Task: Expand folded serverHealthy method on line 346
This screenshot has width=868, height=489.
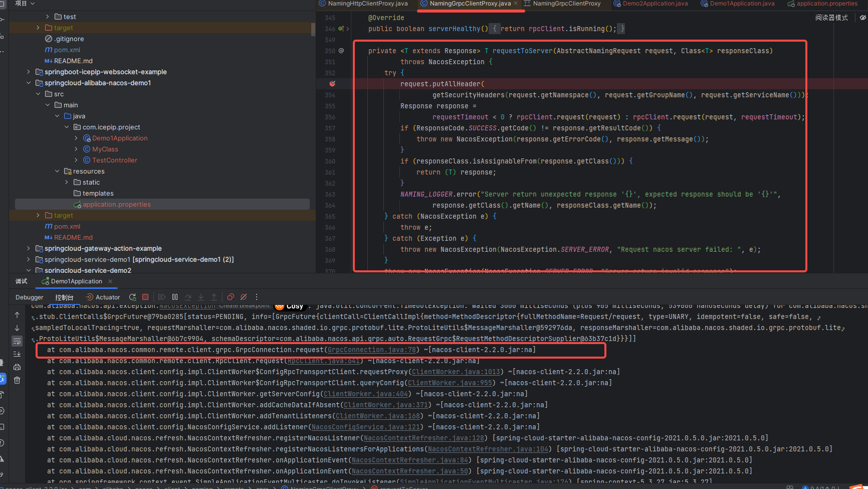Action: [x=347, y=29]
